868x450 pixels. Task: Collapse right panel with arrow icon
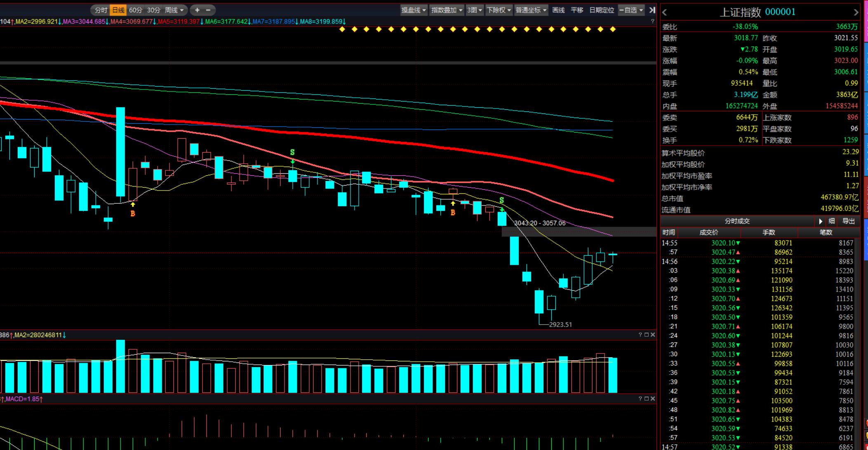[x=652, y=10]
